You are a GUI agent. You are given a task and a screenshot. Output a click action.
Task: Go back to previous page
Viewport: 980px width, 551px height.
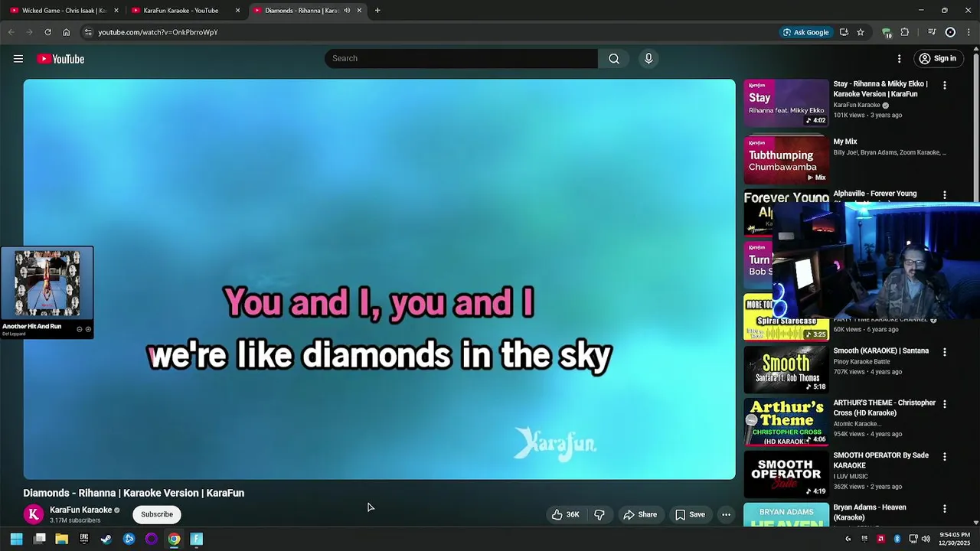click(11, 32)
